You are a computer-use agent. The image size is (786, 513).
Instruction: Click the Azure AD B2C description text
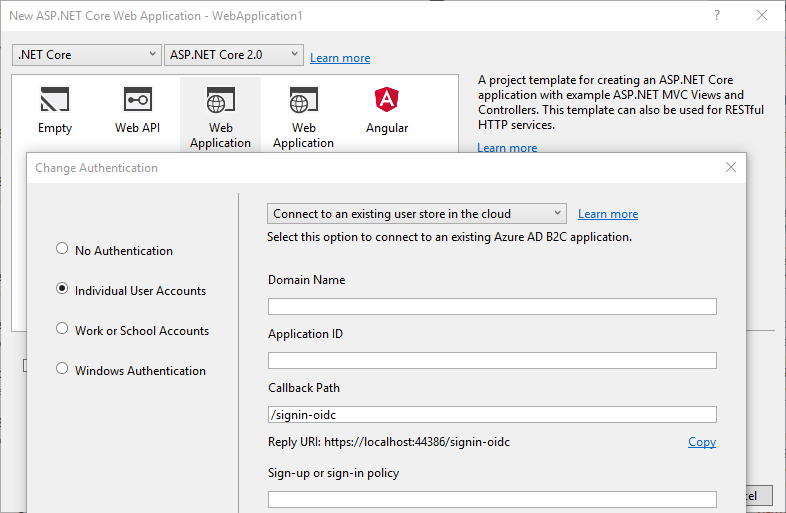449,237
